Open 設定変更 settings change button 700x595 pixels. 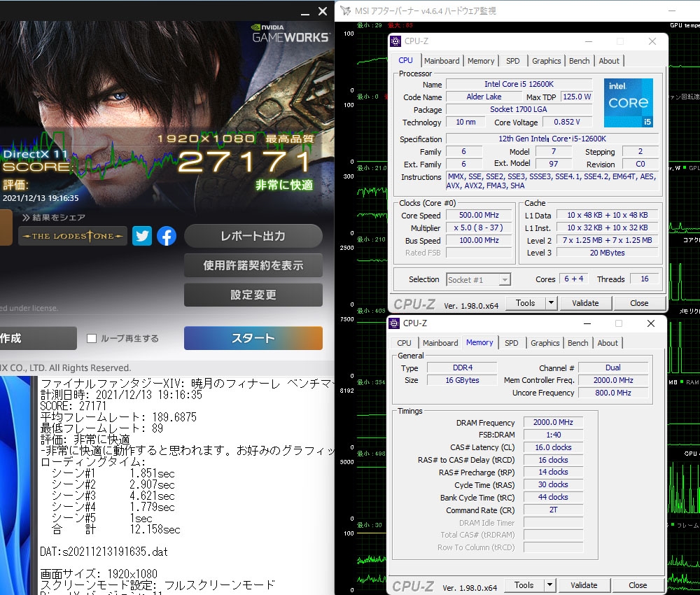(x=253, y=295)
